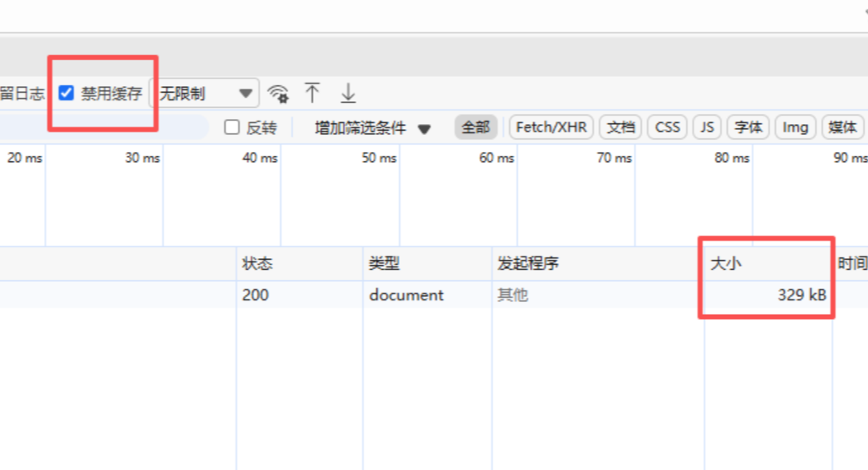Screen dimensions: 868x470
Task: Click the export HAR download arrow
Action: tap(348, 93)
